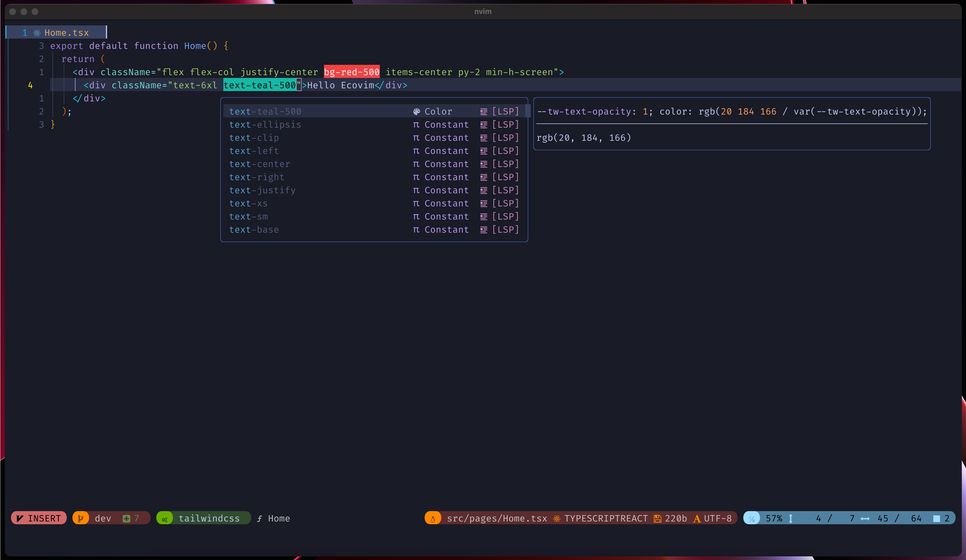Click the pi icon beside text-base Constant
The image size is (966, 560).
(416, 230)
